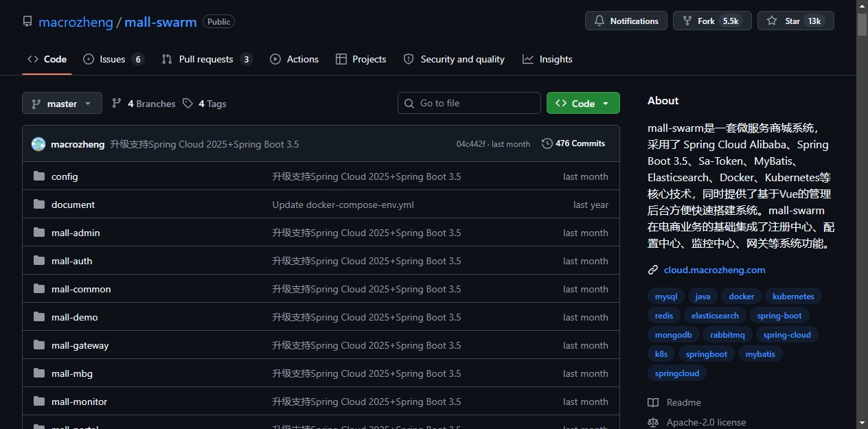Viewport: 868px width, 429px height.
Task: Click the magnifier icon in Go to file
Action: pos(410,104)
